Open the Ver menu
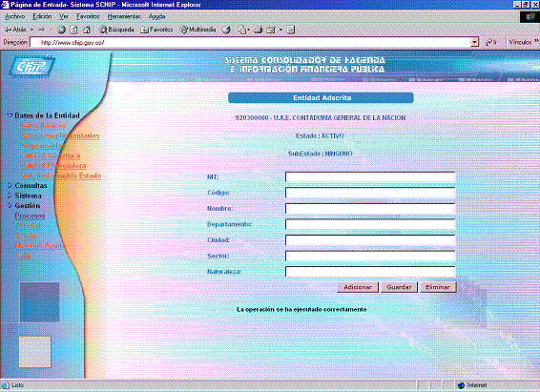Screen dimensions: 540x392 [64, 16]
